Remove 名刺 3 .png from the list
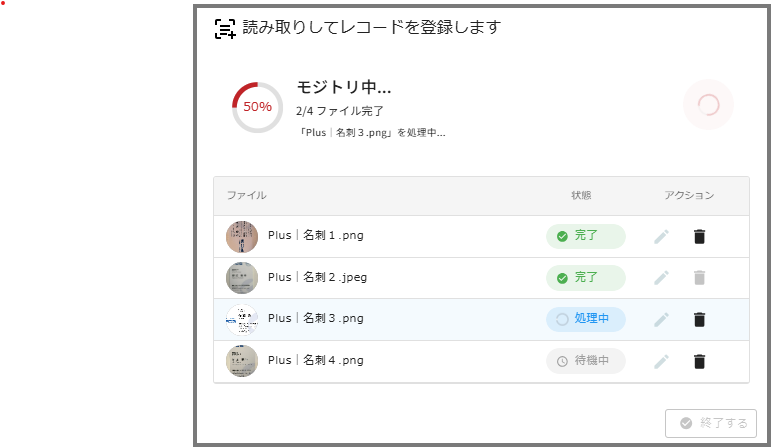 (700, 320)
